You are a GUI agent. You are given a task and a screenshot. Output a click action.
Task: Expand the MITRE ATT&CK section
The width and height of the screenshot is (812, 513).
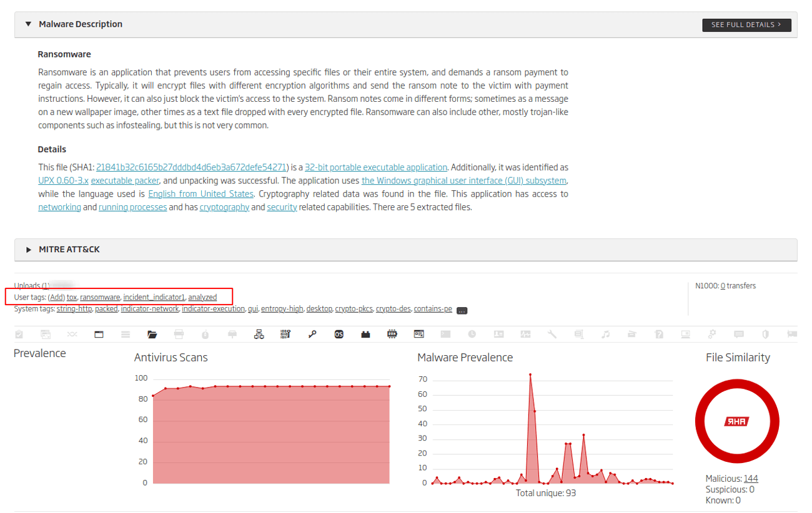click(28, 250)
